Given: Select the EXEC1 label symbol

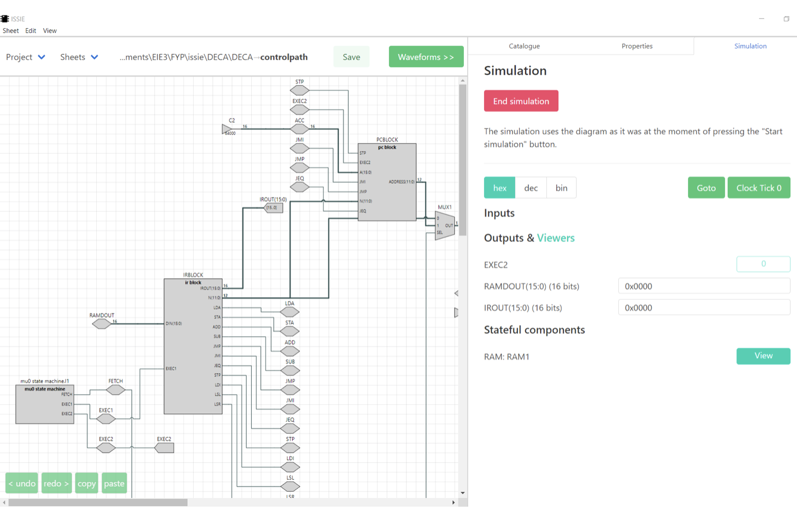Looking at the screenshot, I should (x=106, y=419).
